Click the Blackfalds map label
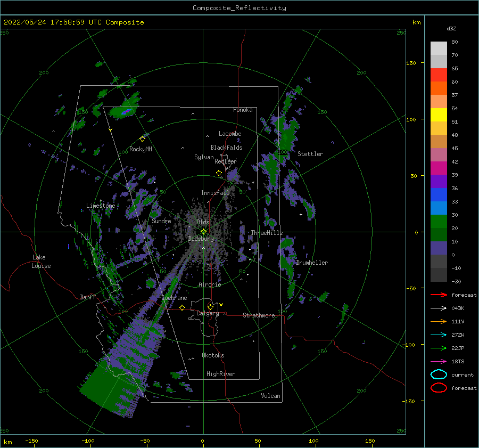This screenshot has height=448, width=479. (x=226, y=148)
